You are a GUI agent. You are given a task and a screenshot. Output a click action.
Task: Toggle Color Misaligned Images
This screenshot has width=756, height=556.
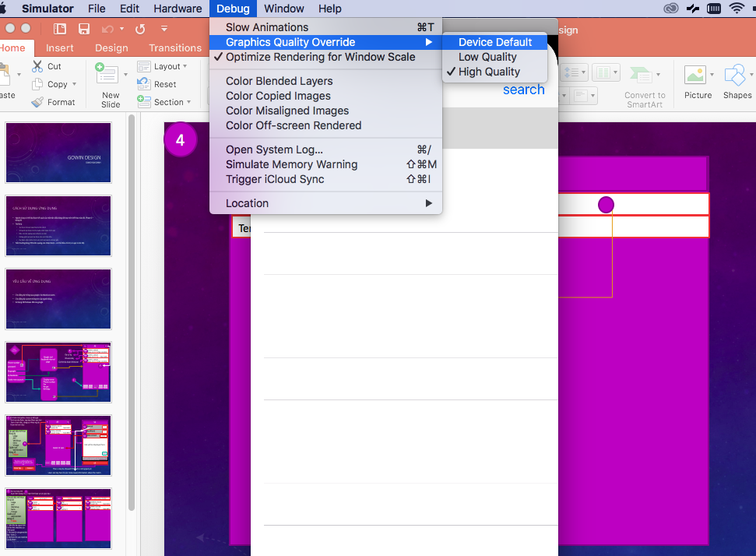326,111
